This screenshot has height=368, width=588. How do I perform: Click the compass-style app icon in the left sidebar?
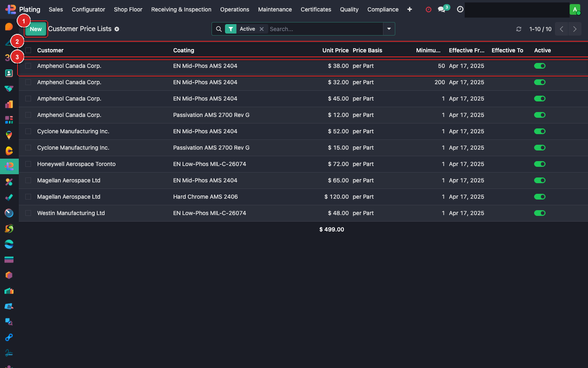pos(9,213)
